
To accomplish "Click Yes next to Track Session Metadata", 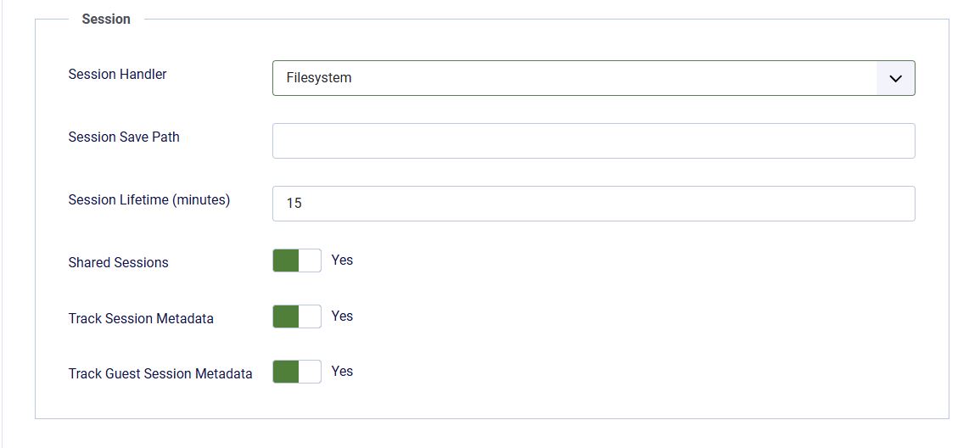I will click(x=343, y=316).
